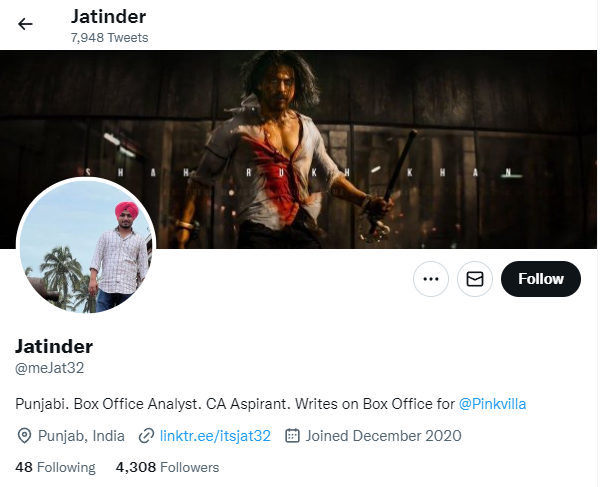Click the @meJat32 handle text
Image resolution: width=601 pixels, height=487 pixels.
click(x=49, y=368)
